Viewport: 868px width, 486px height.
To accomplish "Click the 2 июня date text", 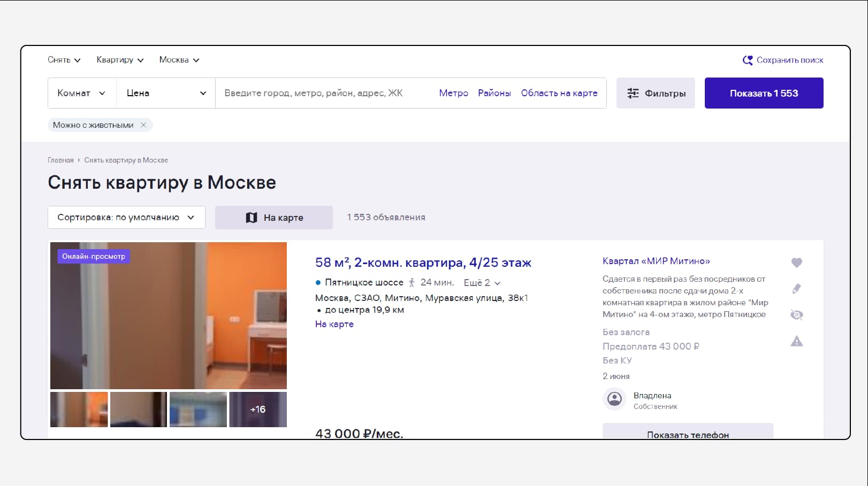I will click(x=616, y=376).
